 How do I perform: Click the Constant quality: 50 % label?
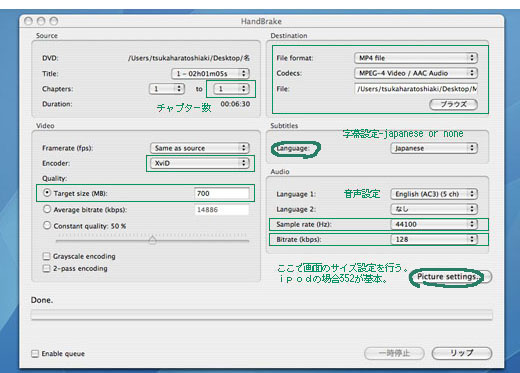coord(90,226)
